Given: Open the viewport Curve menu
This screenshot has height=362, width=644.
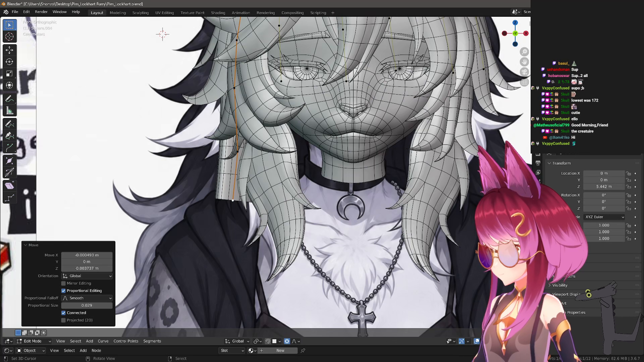Looking at the screenshot, I should [x=103, y=341].
